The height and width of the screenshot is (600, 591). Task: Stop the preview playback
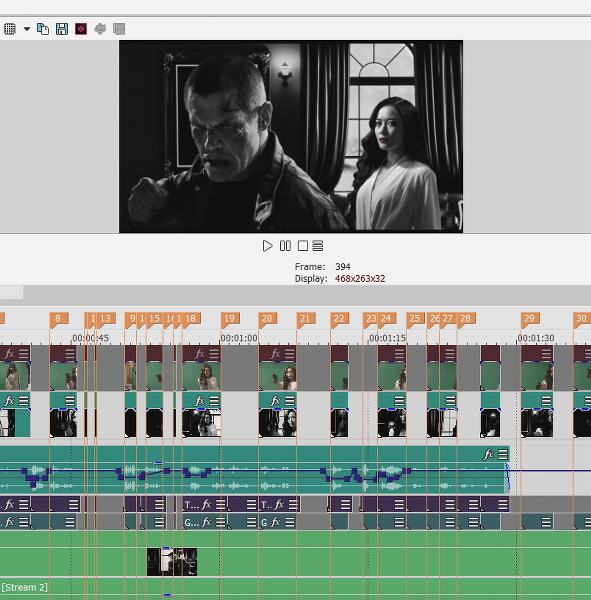303,246
